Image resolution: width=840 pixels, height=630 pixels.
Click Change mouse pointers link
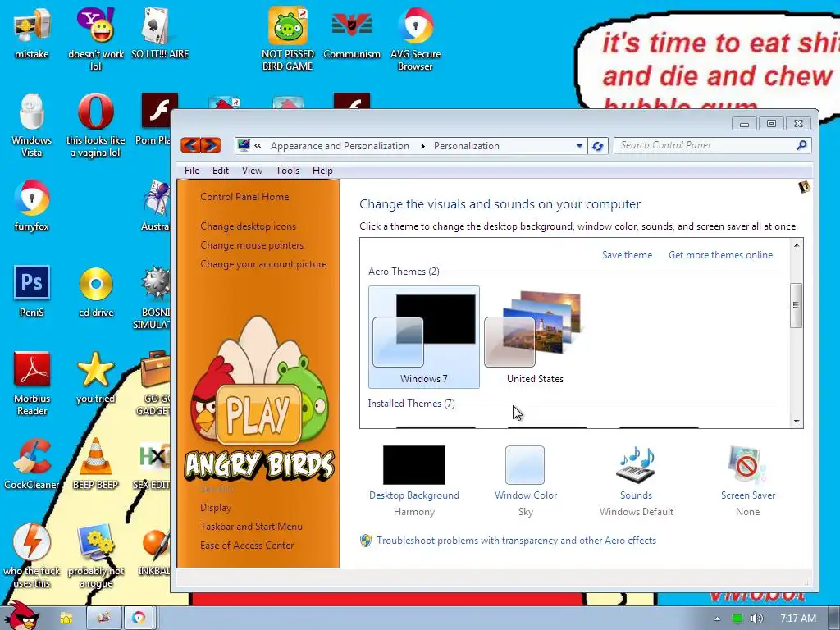coord(252,244)
